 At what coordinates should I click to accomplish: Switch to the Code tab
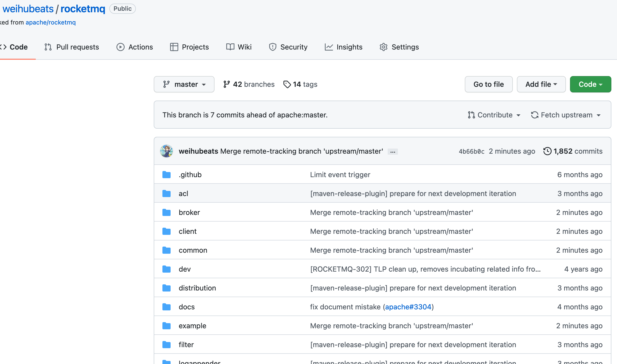pos(15,47)
